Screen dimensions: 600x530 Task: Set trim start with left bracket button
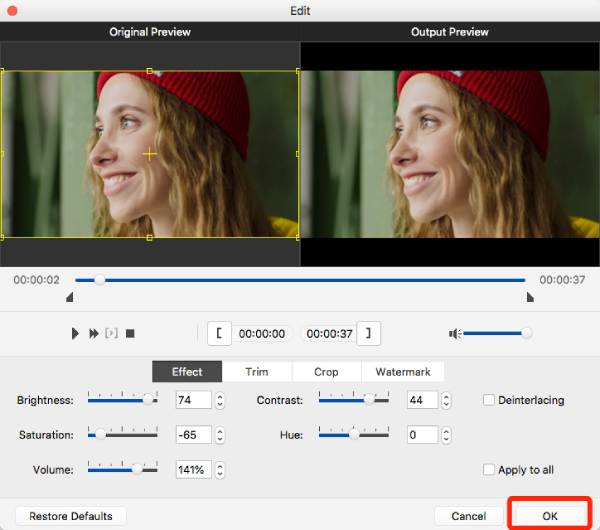click(219, 333)
